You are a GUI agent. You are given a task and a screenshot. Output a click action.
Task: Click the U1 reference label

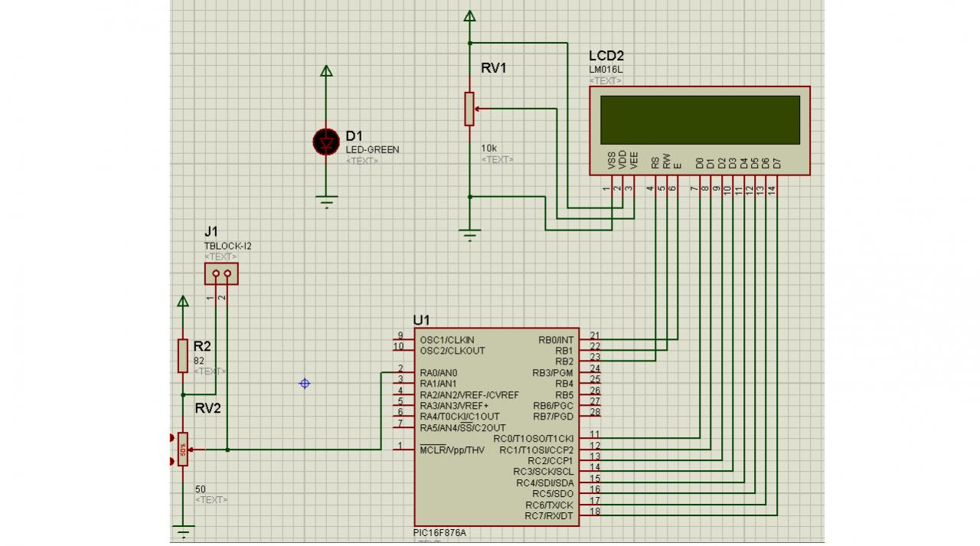pos(421,319)
